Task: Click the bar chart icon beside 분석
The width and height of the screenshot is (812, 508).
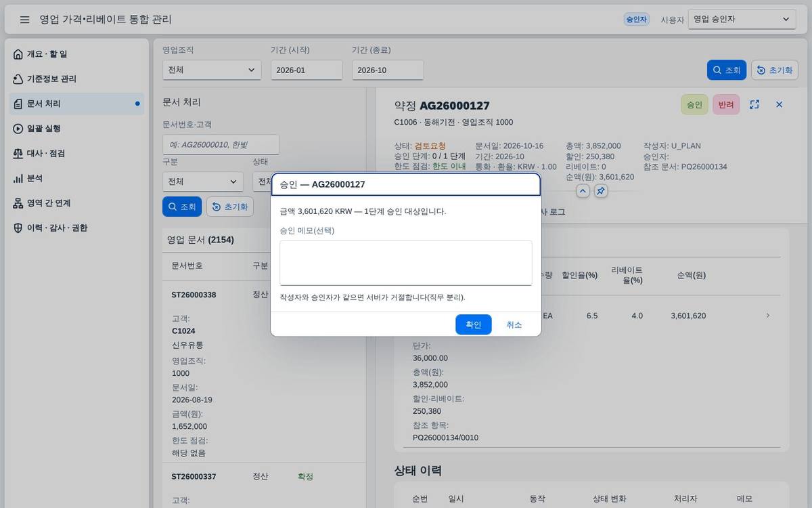Action: point(18,178)
